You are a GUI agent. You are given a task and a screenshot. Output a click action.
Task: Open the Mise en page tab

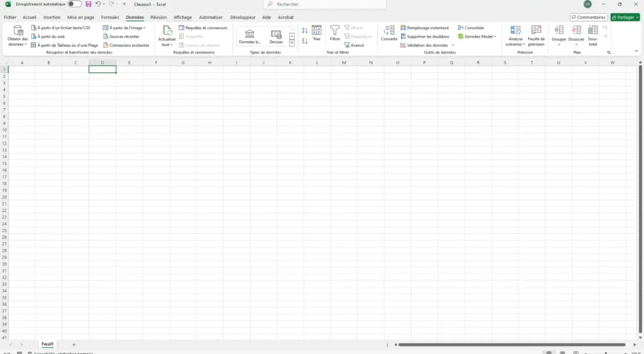pos(81,17)
